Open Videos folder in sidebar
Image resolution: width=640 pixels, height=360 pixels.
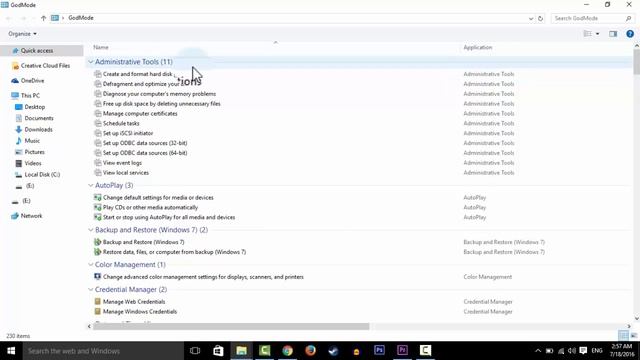[33, 163]
